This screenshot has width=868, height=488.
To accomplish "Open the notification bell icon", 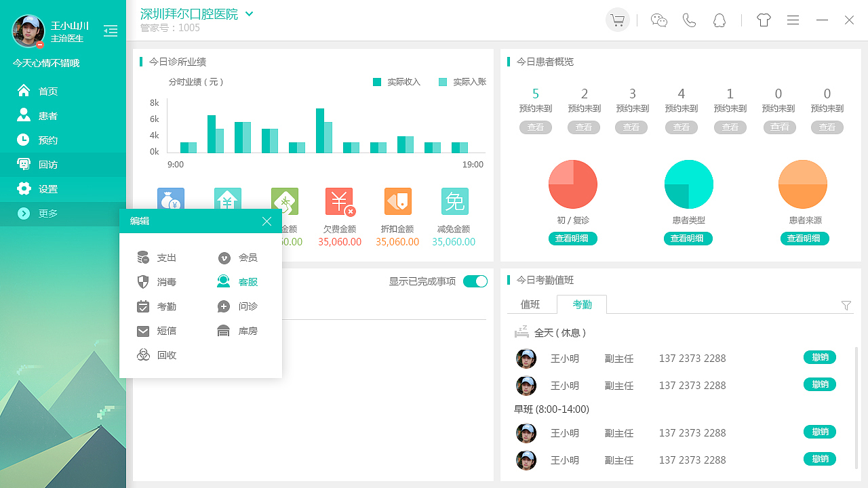I will point(719,20).
